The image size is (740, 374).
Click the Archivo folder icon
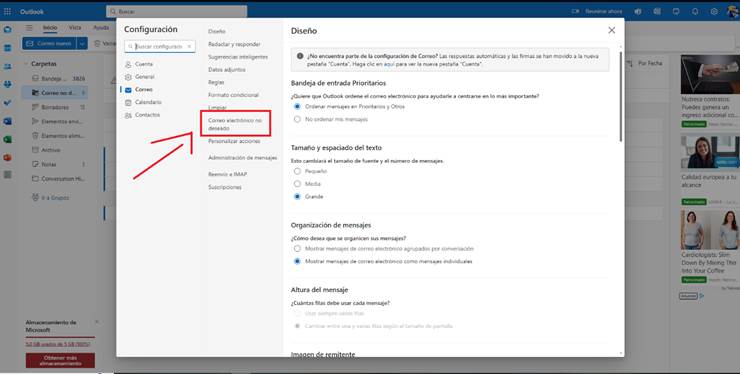click(35, 150)
